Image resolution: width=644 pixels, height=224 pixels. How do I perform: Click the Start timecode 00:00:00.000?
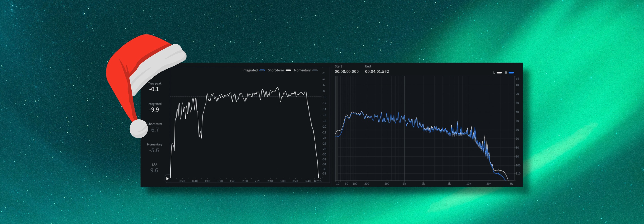pos(347,72)
